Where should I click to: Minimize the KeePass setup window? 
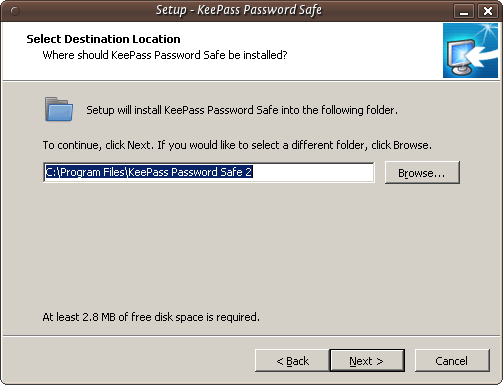pos(464,11)
